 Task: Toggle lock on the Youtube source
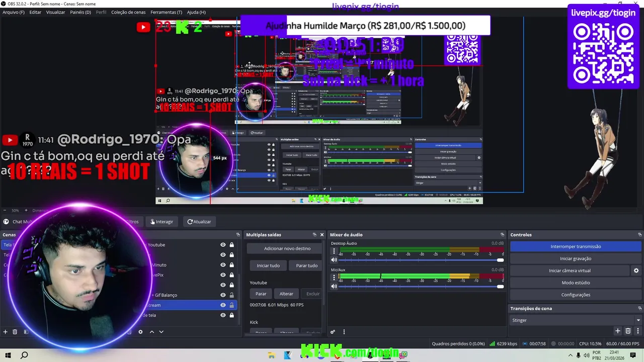(x=231, y=245)
